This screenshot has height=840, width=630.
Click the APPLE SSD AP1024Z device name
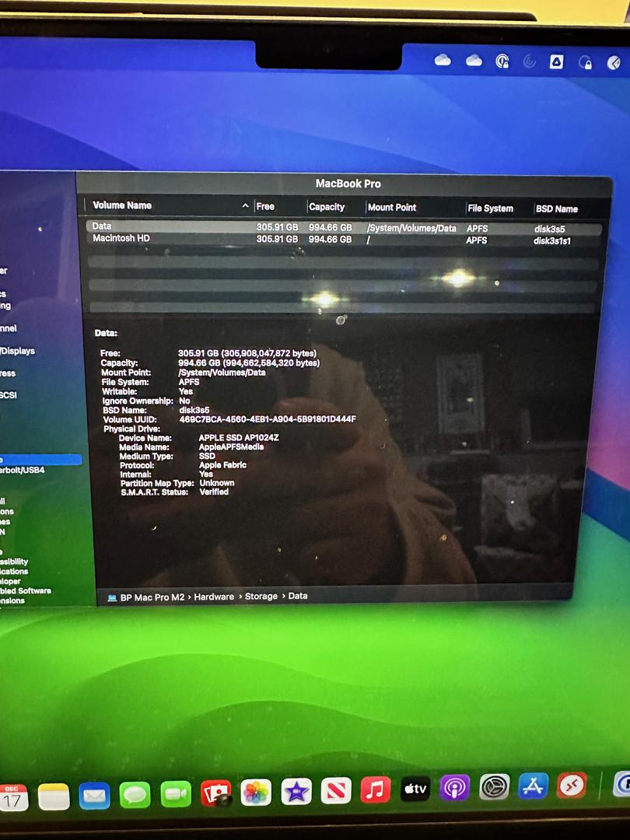click(x=239, y=438)
